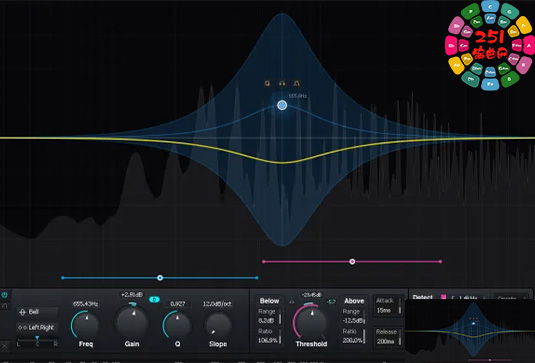Select the Below Ratio 106.9% value

268,340
